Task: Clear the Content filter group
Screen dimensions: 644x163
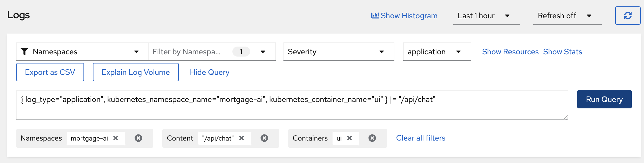Action: tap(264, 138)
